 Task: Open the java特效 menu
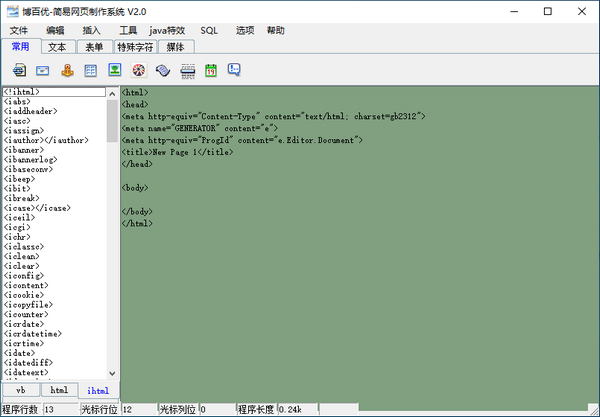pyautogui.click(x=168, y=31)
